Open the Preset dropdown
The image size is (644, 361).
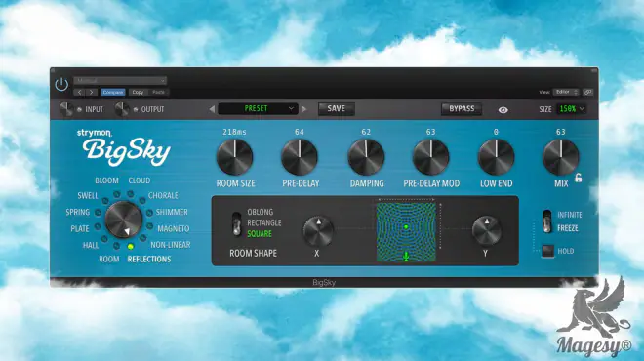pyautogui.click(x=257, y=109)
